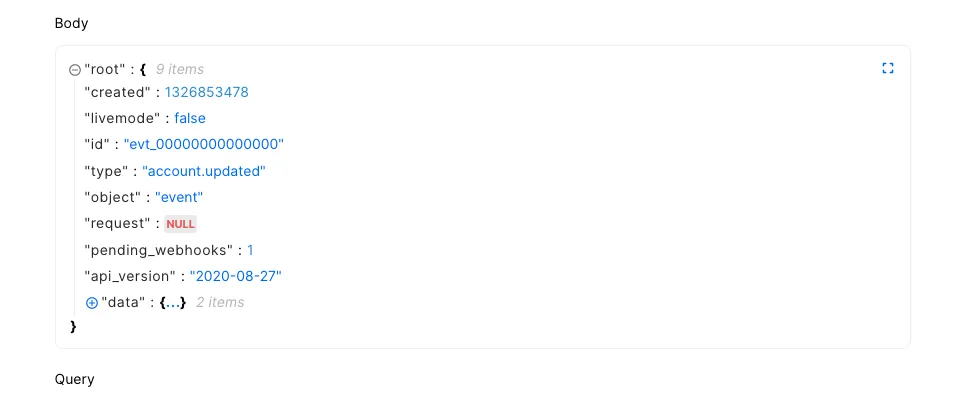Select the "created" key name
The image size is (959, 400).
click(117, 92)
